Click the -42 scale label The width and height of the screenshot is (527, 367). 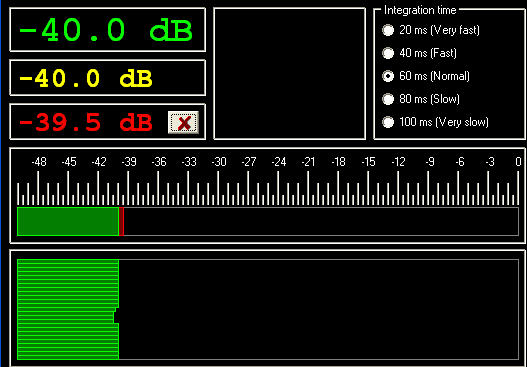99,162
